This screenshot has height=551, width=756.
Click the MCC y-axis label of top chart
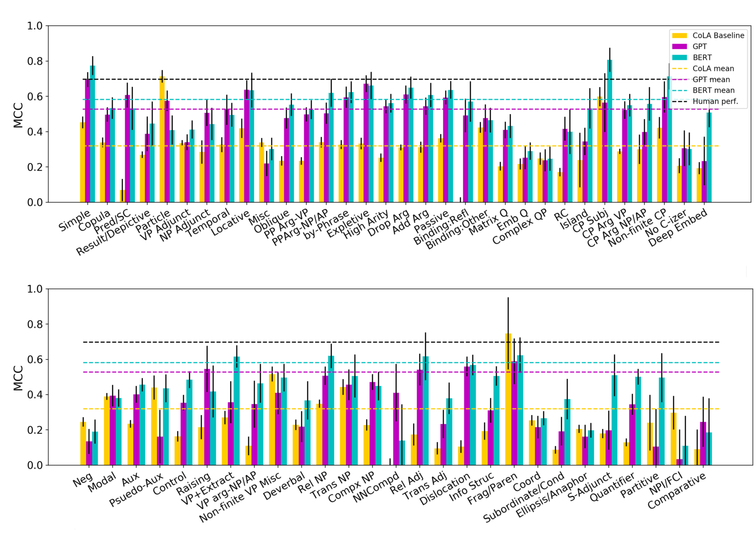tap(18, 115)
